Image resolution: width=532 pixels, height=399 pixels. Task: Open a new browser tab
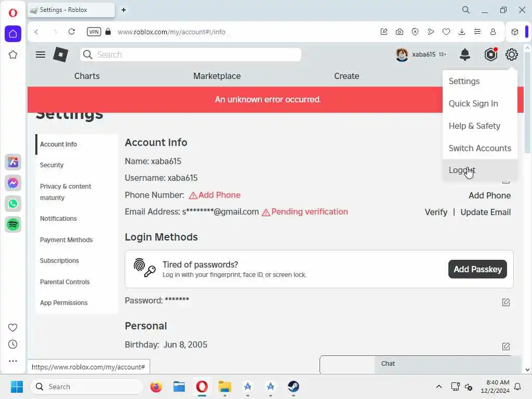[124, 10]
